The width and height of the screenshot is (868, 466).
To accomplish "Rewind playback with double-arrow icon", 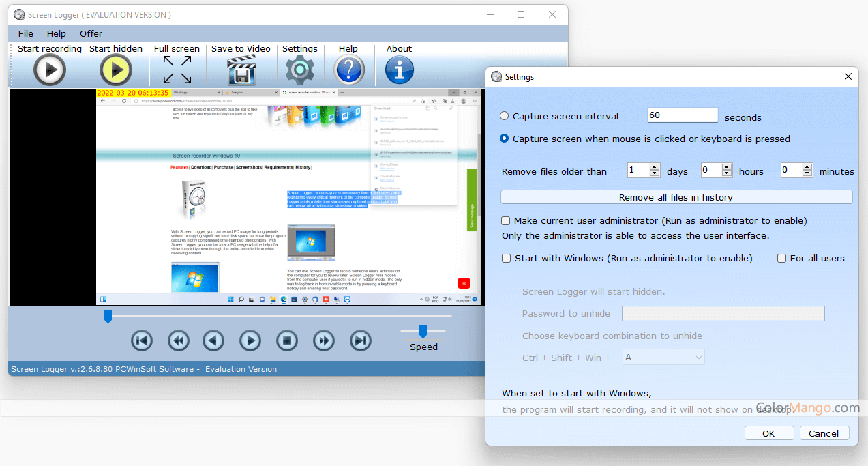I will click(x=179, y=340).
